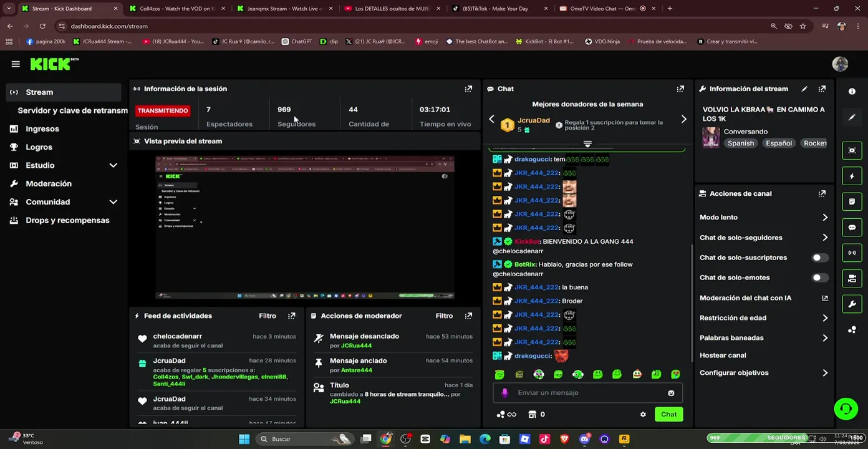Pop out Información del stream panel
The image size is (868, 449).
(x=822, y=89)
